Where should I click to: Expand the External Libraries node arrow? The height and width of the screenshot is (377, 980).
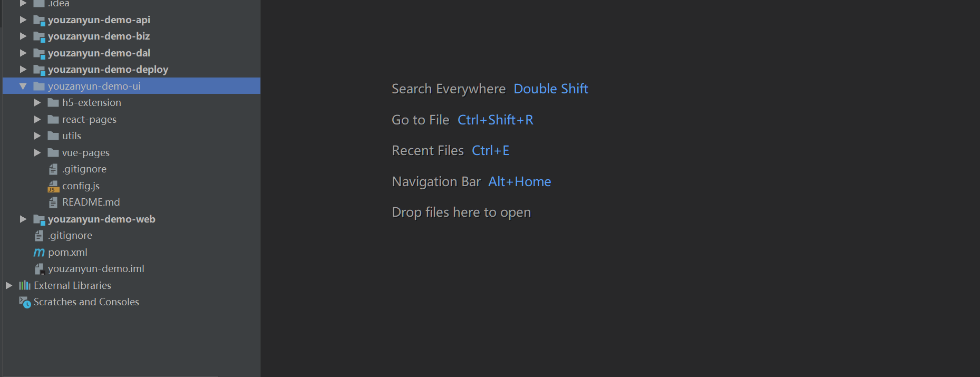click(9, 285)
